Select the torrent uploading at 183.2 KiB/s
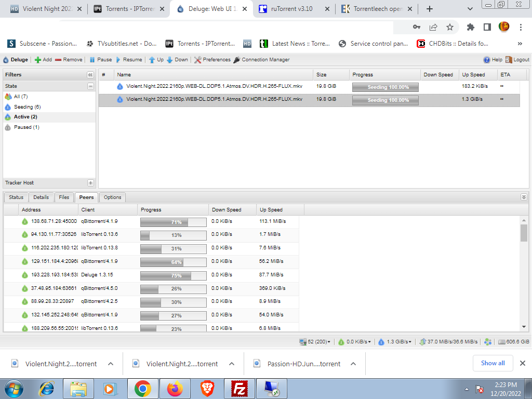The image size is (532, 399). [x=309, y=87]
